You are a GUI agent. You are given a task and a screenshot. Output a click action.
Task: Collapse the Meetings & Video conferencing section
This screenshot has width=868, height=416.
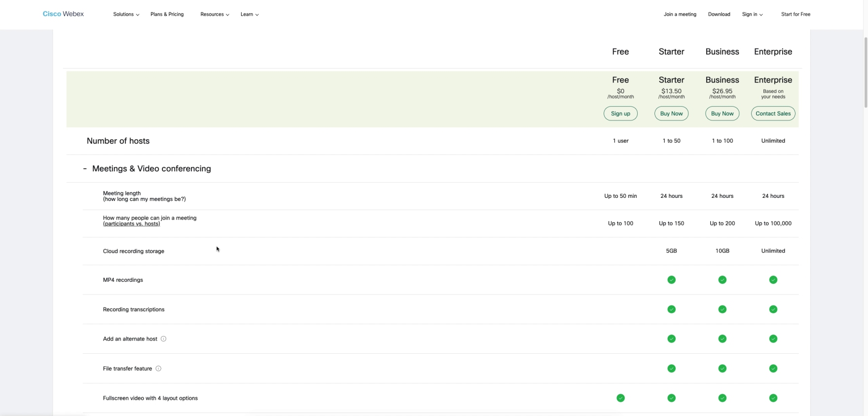point(85,169)
